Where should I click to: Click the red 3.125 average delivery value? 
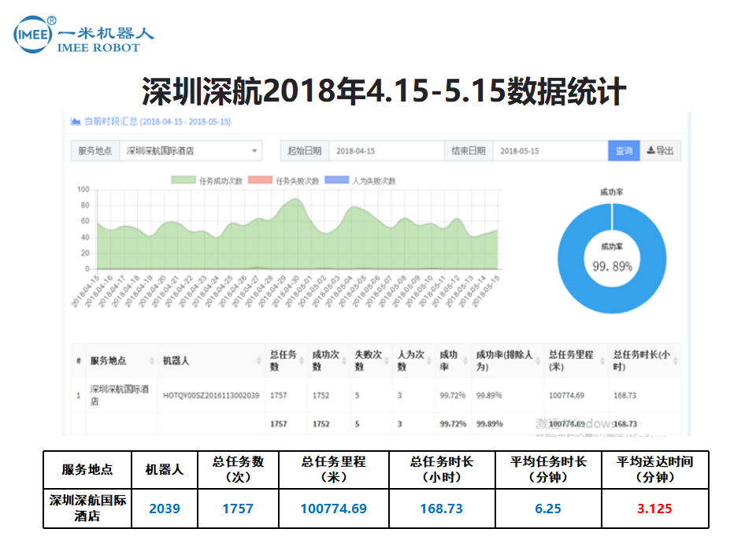click(654, 508)
